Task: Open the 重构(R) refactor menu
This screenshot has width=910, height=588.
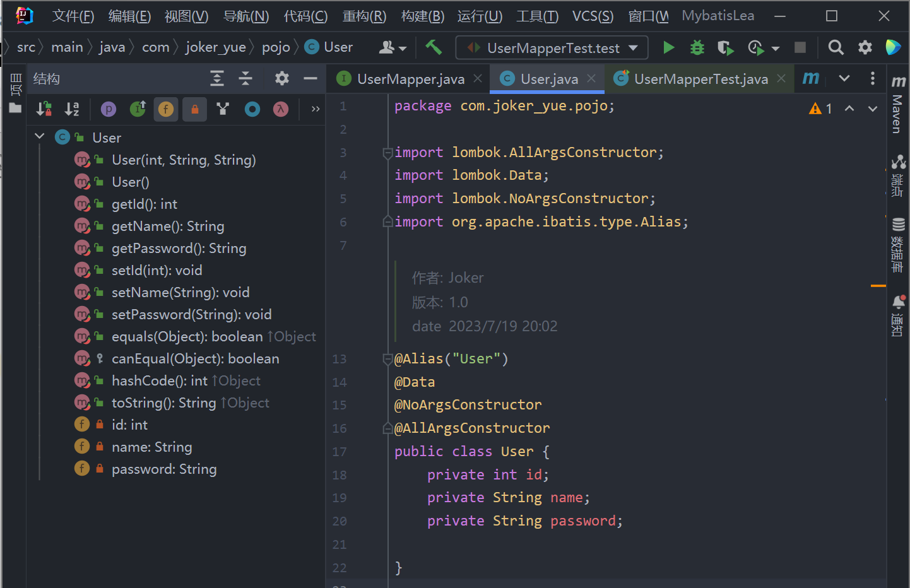Action: pos(364,16)
